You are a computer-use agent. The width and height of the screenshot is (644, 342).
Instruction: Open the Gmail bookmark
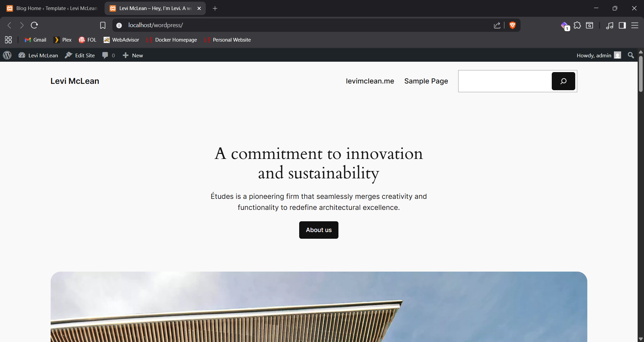(x=36, y=40)
